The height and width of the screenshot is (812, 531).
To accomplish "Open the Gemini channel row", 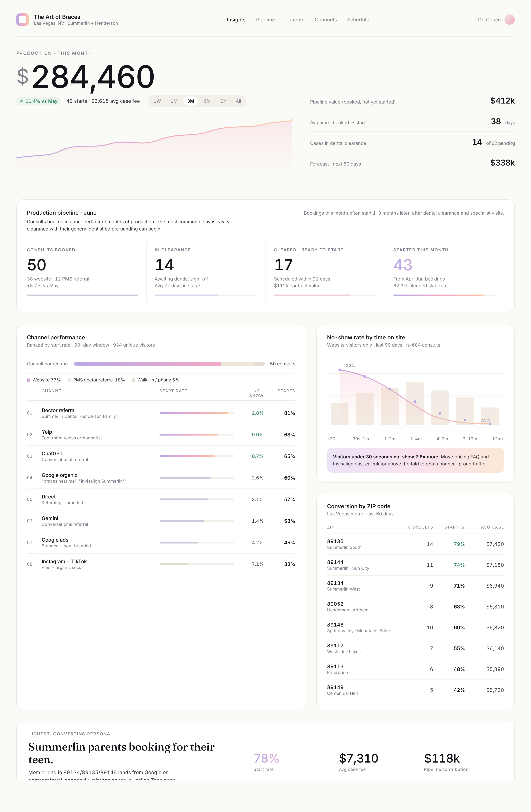I will 161,521.
